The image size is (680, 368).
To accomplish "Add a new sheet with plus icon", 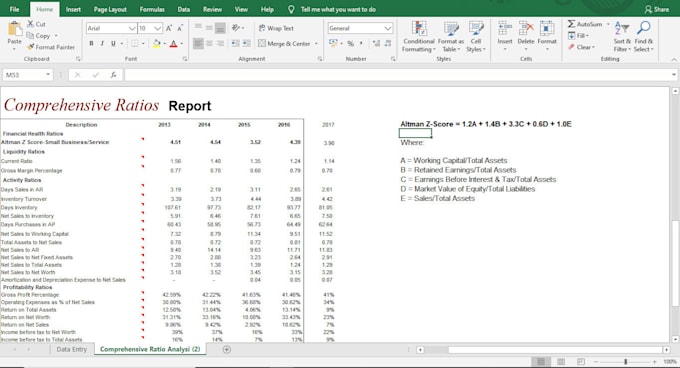I will tap(226, 349).
